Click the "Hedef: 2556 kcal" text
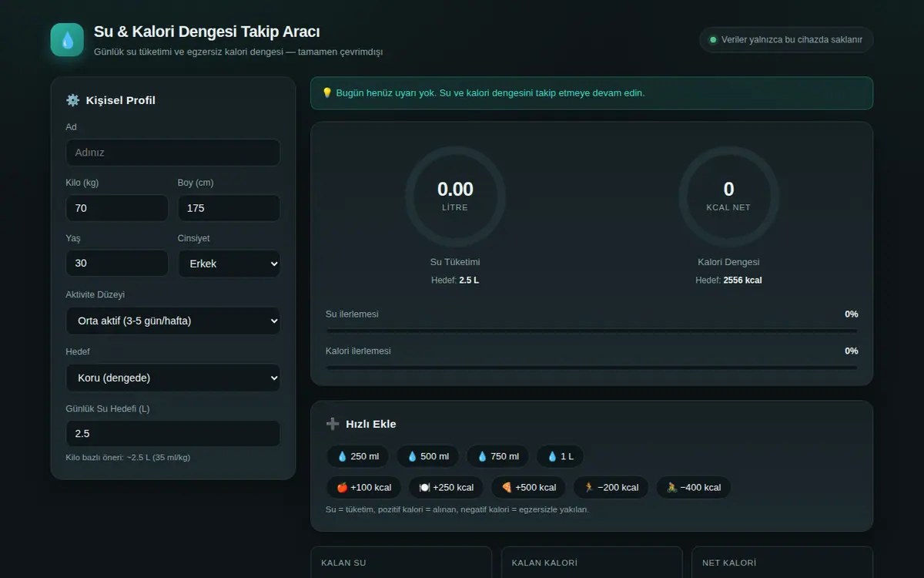Viewport: 924px width, 578px height. click(x=728, y=281)
